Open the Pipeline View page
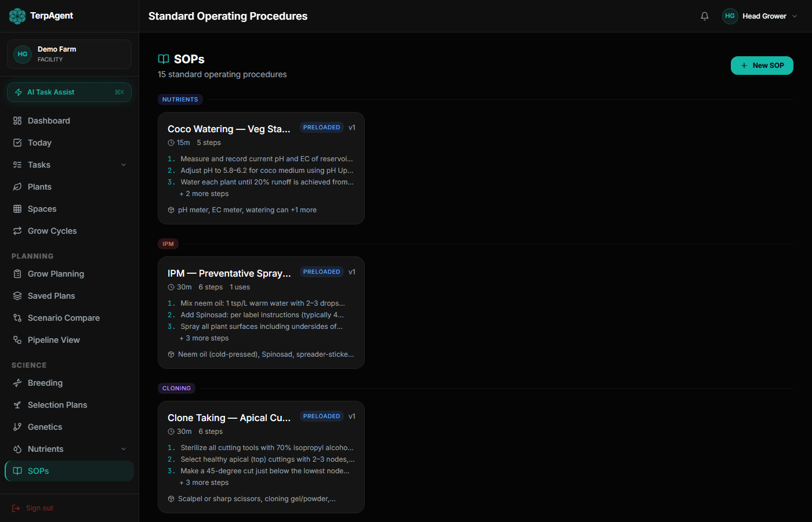Image resolution: width=812 pixels, height=522 pixels. [53, 340]
